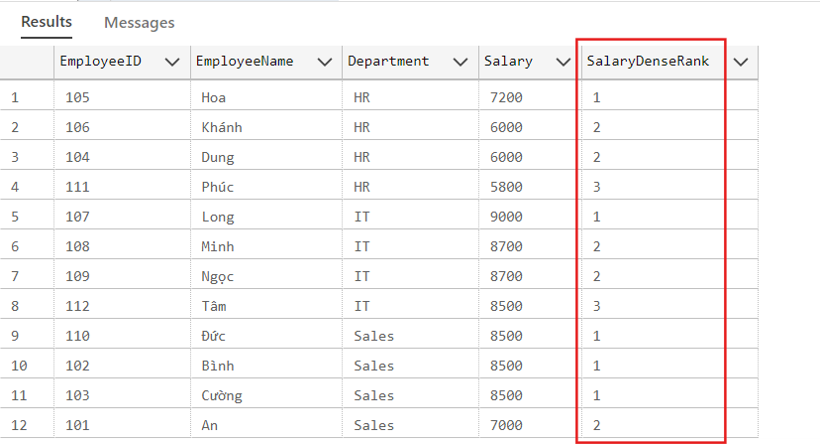Select the employee name Khánh
The width and height of the screenshot is (820, 444).
(266, 127)
